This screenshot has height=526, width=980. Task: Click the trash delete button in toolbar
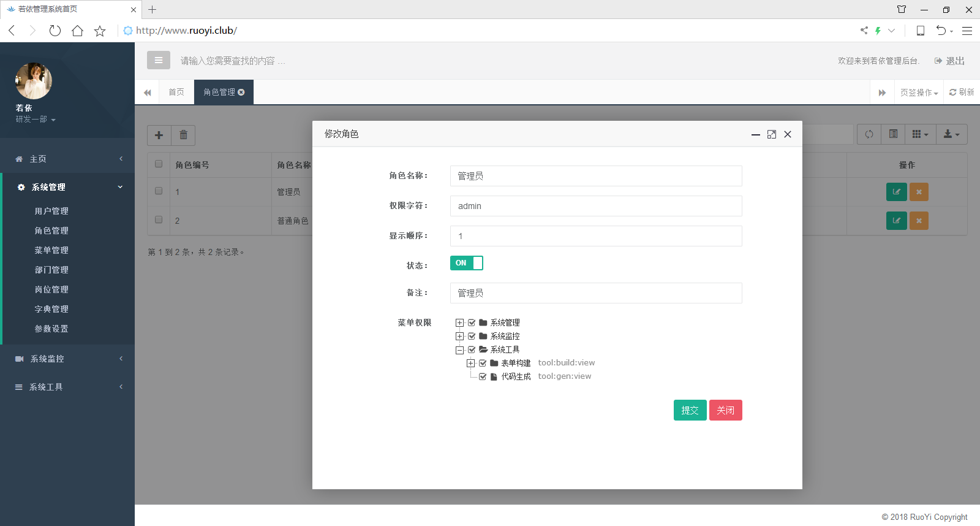coord(183,135)
